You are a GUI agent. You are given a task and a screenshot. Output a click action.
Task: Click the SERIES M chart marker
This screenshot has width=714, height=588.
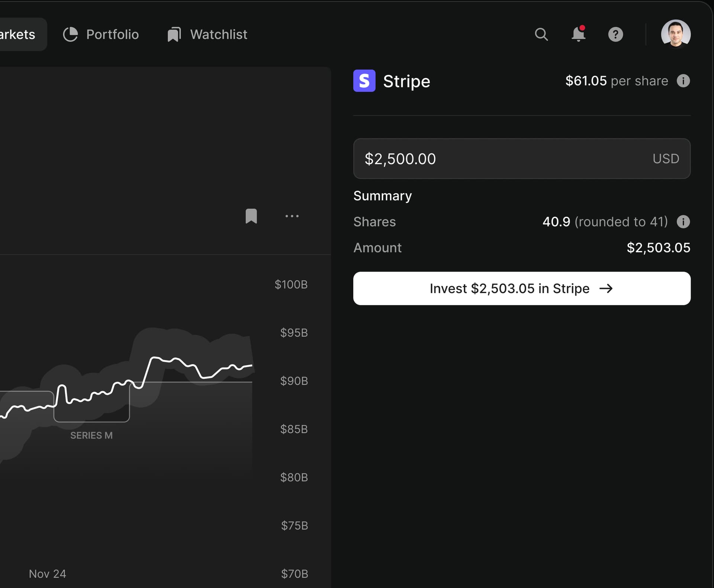(91, 435)
